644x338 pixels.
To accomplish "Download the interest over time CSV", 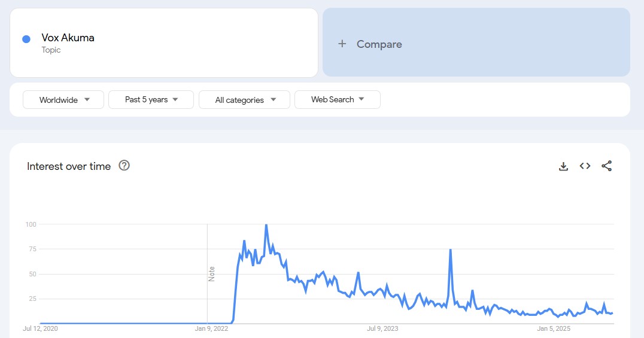I will 563,166.
